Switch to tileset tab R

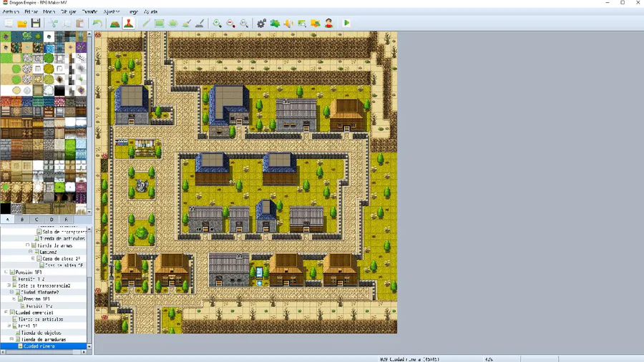[66, 220]
